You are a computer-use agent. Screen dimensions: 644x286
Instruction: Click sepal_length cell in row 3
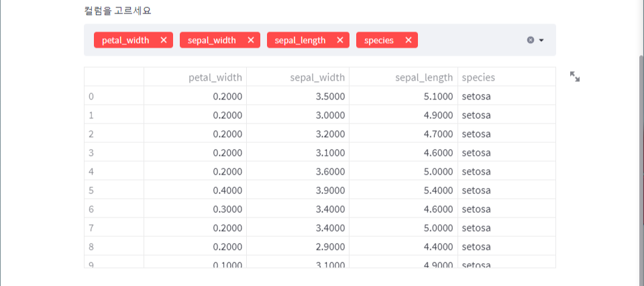coord(404,152)
